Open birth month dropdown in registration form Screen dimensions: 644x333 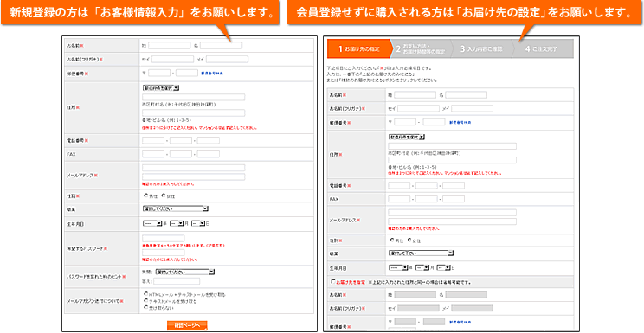click(x=177, y=223)
